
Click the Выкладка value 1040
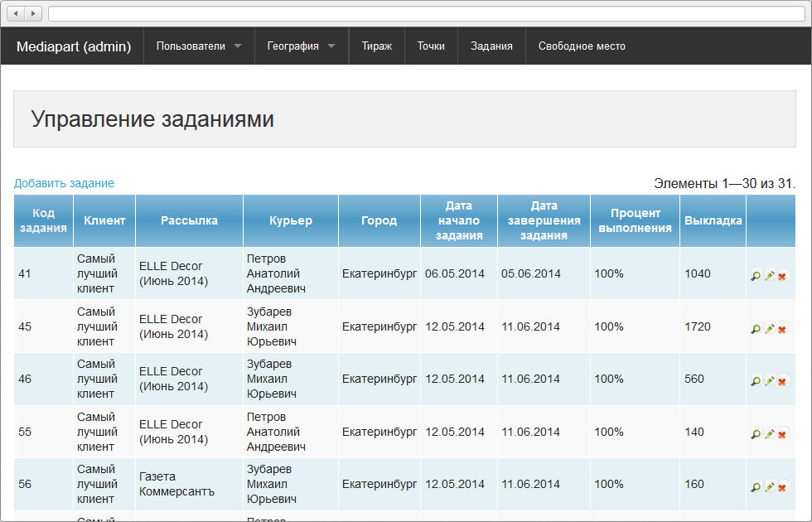697,273
